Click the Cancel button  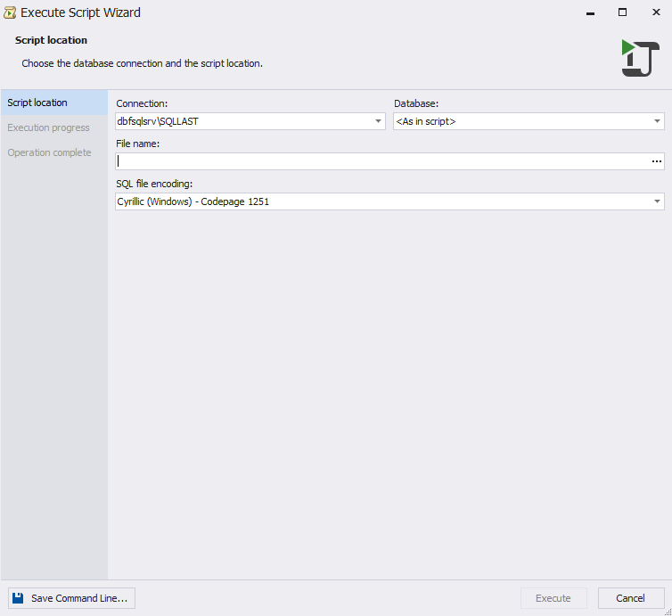pyautogui.click(x=631, y=598)
